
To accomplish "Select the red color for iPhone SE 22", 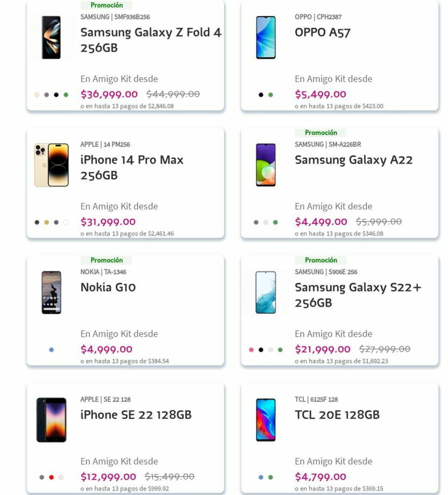I will pyautogui.click(x=51, y=477).
